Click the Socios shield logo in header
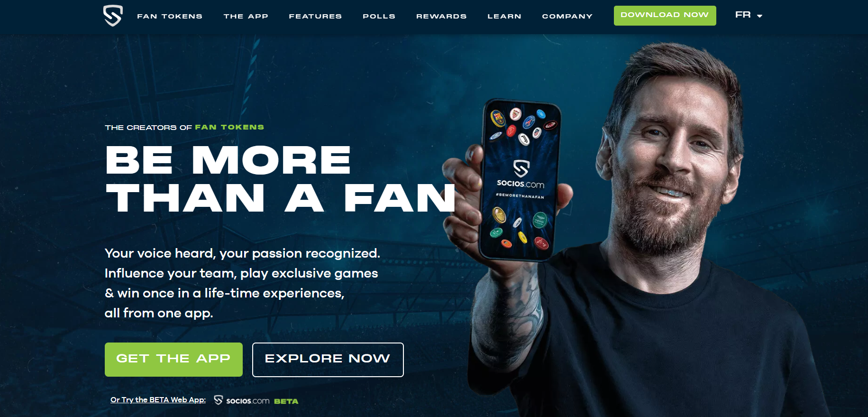Viewport: 868px width, 417px height. [x=113, y=16]
